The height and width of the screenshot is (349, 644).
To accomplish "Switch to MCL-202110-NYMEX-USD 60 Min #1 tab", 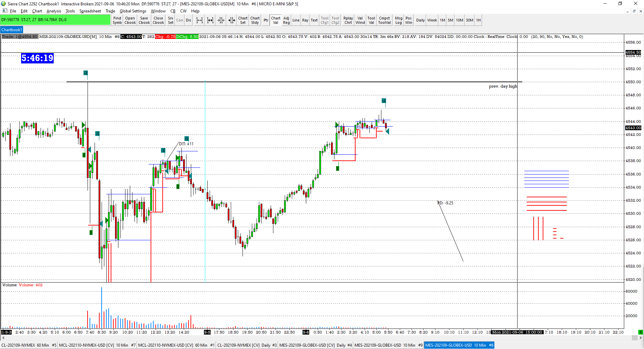I will (176, 345).
